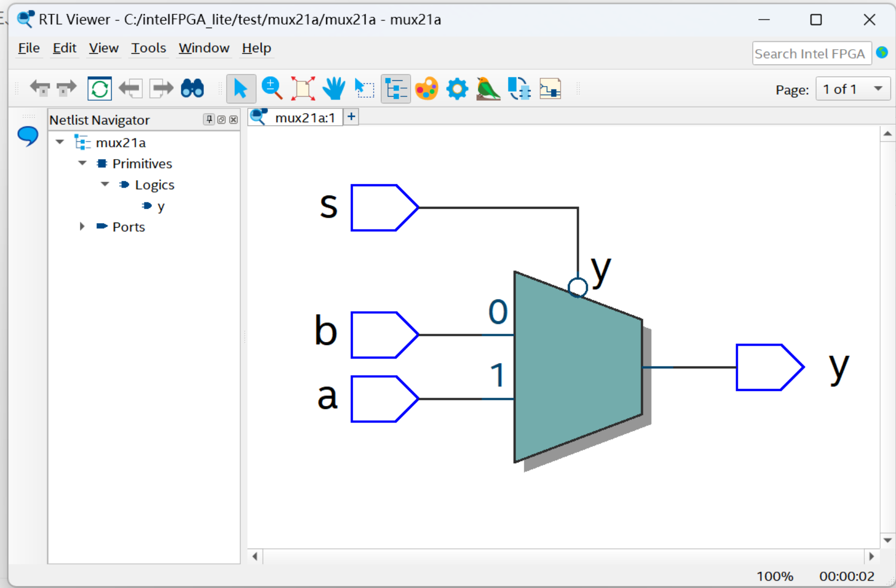Click the blue export schematic icon

point(519,89)
